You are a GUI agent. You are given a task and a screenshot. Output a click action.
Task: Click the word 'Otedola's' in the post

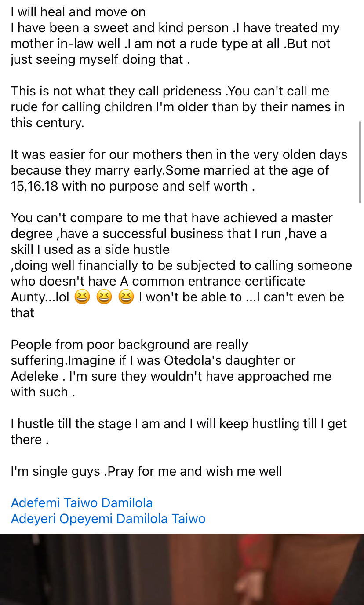193,360
